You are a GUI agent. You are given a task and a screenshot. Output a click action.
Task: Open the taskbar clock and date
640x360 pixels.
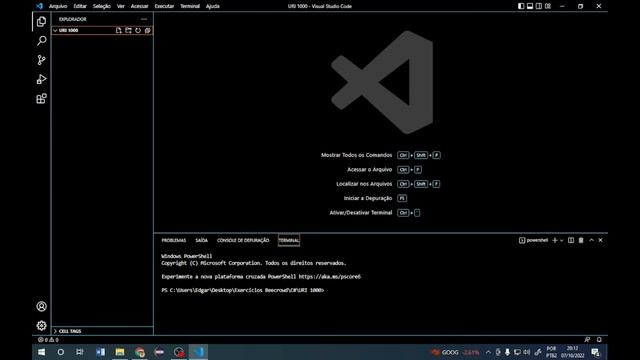(x=572, y=352)
